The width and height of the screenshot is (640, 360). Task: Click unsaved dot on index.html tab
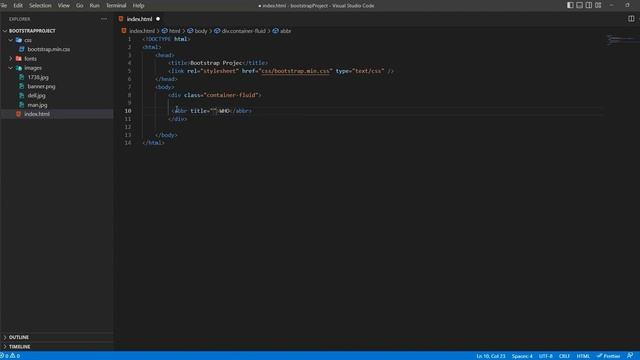click(158, 19)
